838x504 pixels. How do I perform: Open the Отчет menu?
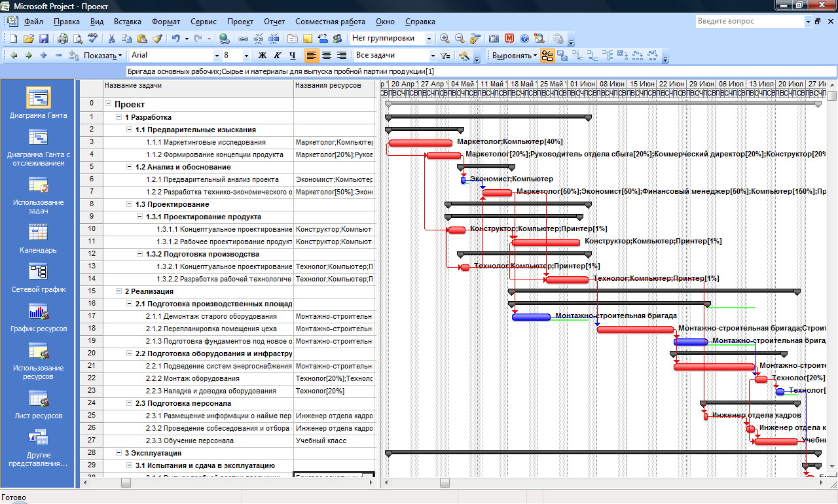click(x=274, y=22)
